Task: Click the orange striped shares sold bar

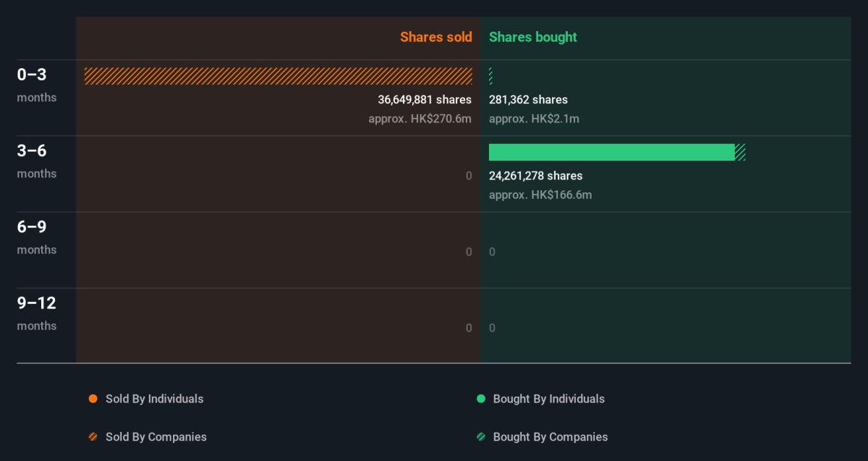Action: [x=278, y=76]
